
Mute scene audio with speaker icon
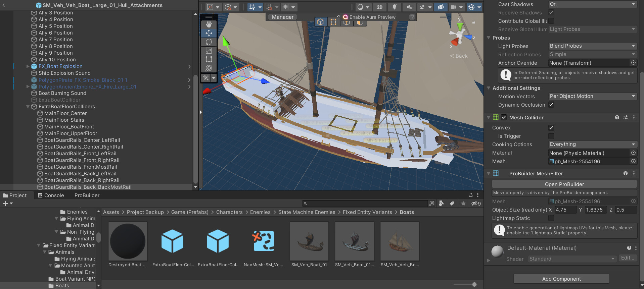click(409, 7)
